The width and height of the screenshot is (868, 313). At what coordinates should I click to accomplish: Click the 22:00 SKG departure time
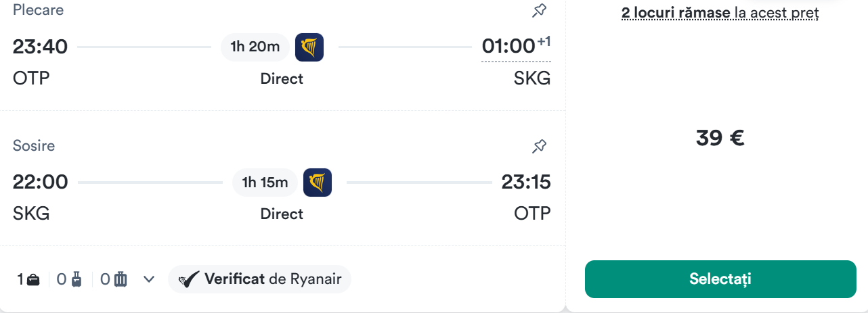tap(41, 183)
